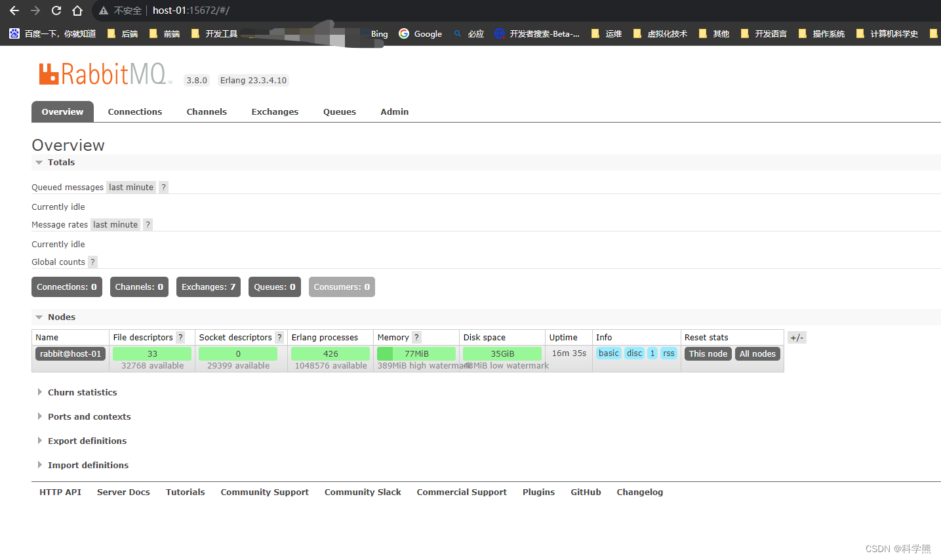Open the 运维 bookmark folder

(607, 33)
